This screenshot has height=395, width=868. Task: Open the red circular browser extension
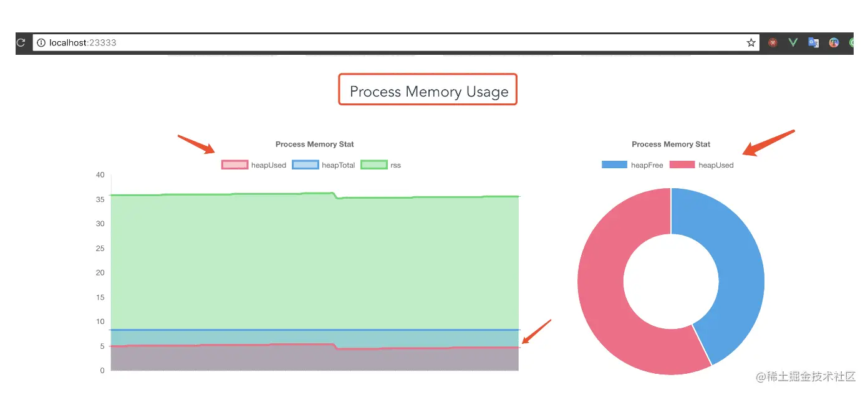point(773,43)
